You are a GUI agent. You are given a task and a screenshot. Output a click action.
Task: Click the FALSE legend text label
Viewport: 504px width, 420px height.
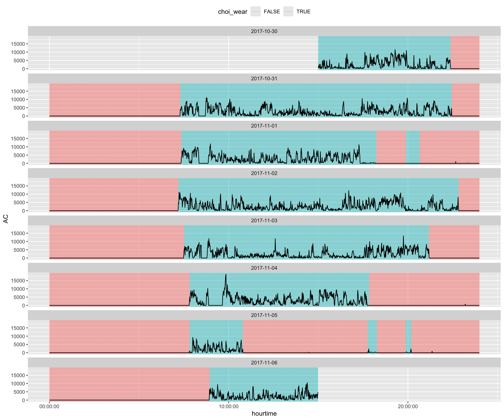pyautogui.click(x=272, y=12)
